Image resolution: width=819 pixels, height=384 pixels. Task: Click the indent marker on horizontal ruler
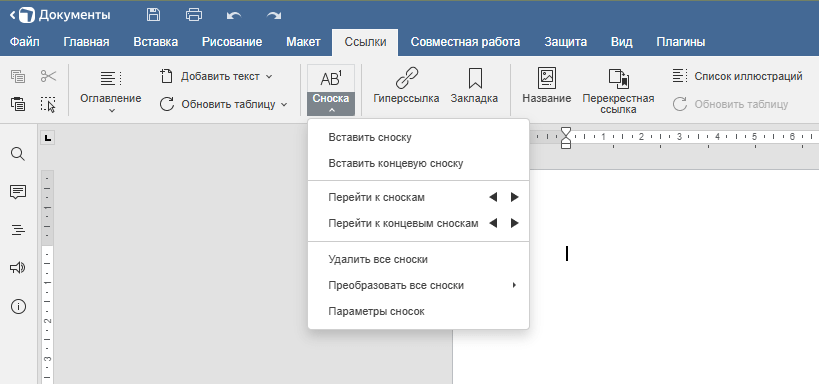(566, 138)
